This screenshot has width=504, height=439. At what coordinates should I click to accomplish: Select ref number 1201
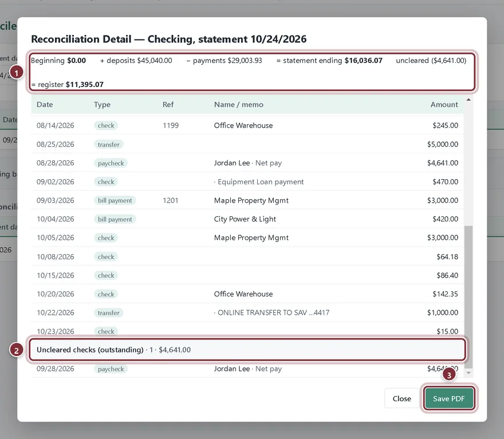(x=170, y=200)
